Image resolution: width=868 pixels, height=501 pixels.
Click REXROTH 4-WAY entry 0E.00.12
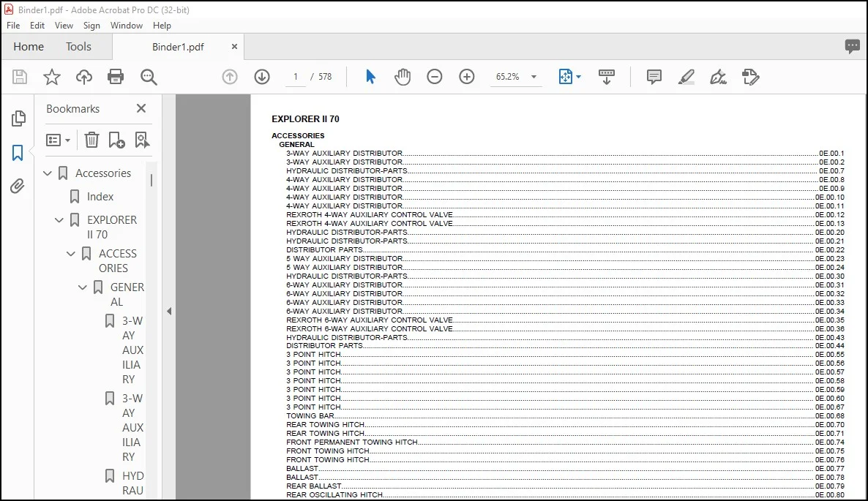[565, 214]
